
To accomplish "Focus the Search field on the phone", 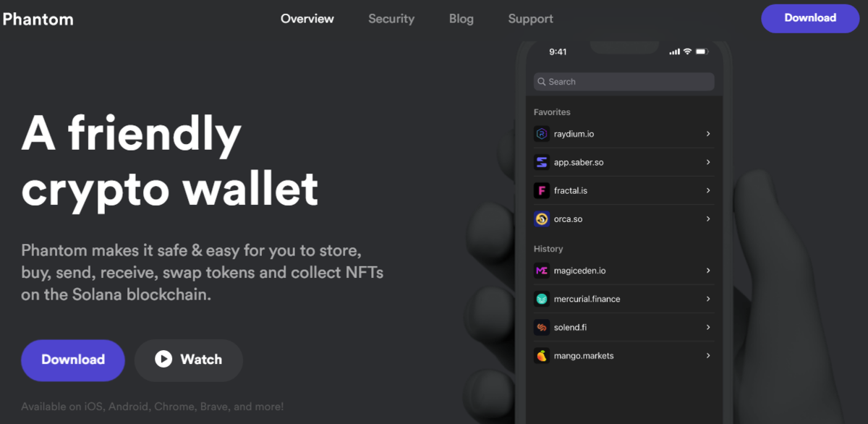I will coord(624,82).
